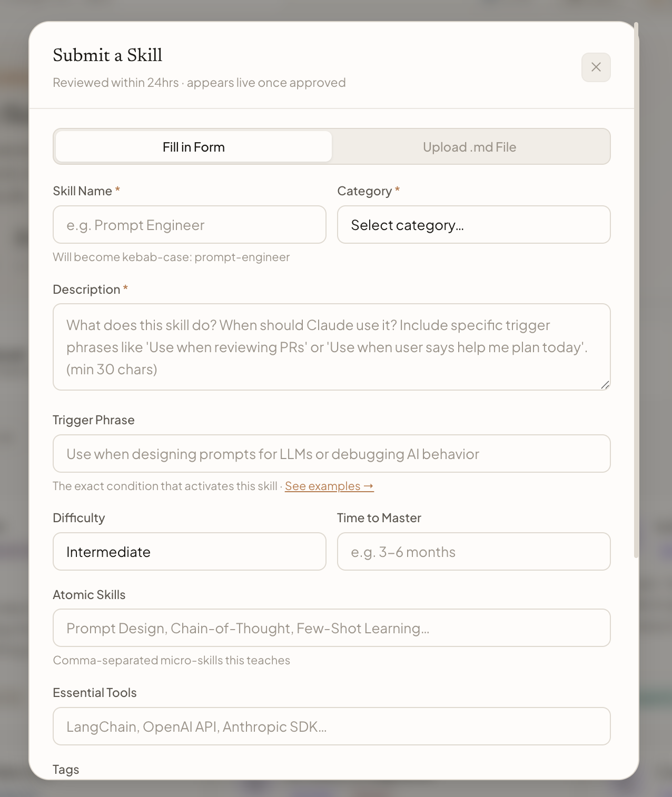The image size is (672, 797).
Task: Click the modal's vertical scrollbar
Action: pos(636,290)
